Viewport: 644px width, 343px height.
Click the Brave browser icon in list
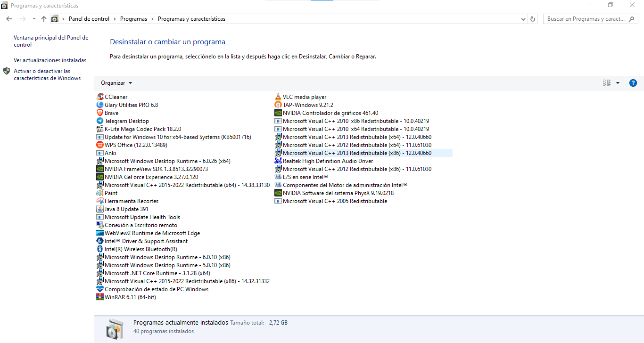100,113
